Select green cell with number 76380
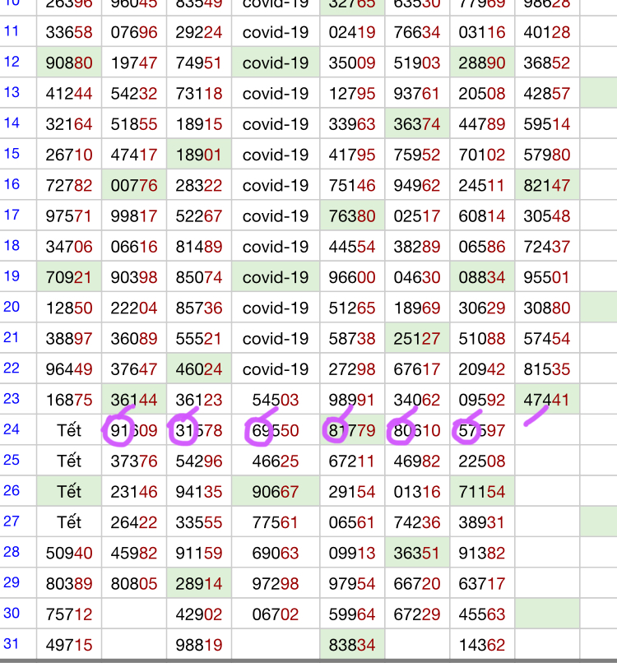This screenshot has height=672, width=617. [x=352, y=216]
